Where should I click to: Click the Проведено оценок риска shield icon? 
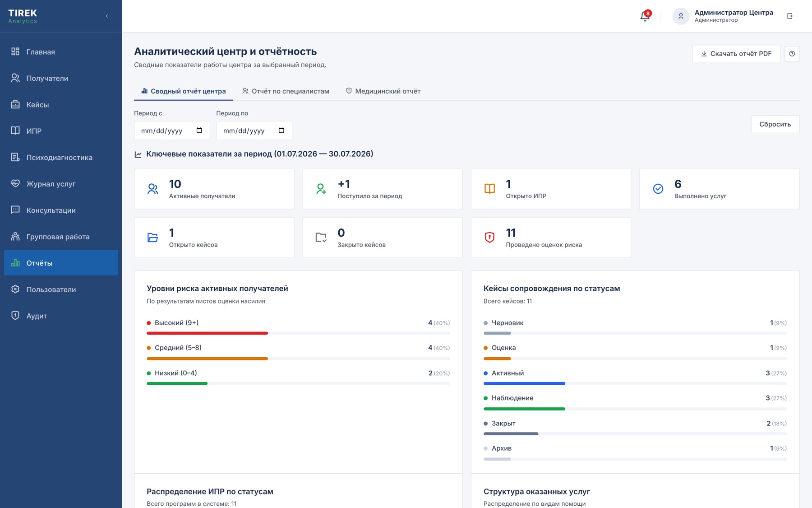click(489, 238)
